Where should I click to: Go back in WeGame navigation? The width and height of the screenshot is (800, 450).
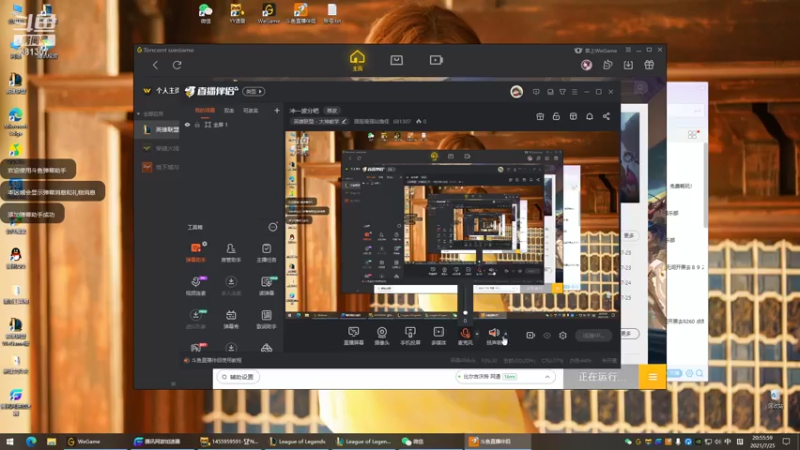point(155,65)
